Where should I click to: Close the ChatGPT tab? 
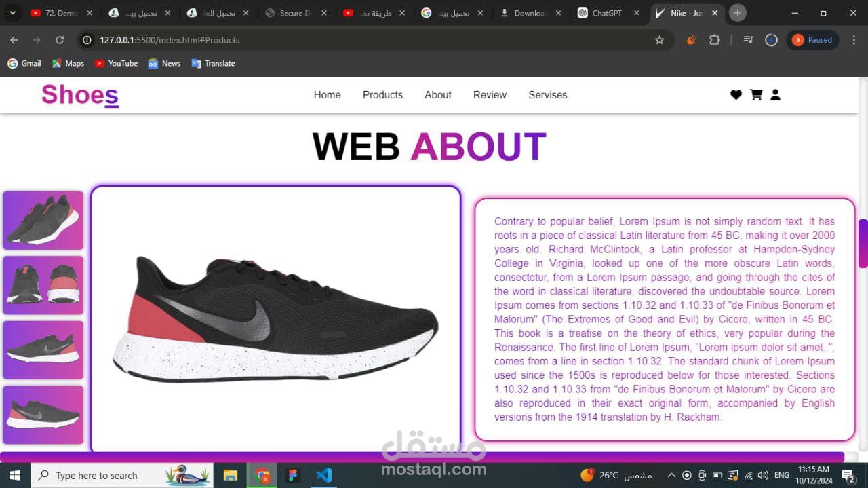coord(636,13)
